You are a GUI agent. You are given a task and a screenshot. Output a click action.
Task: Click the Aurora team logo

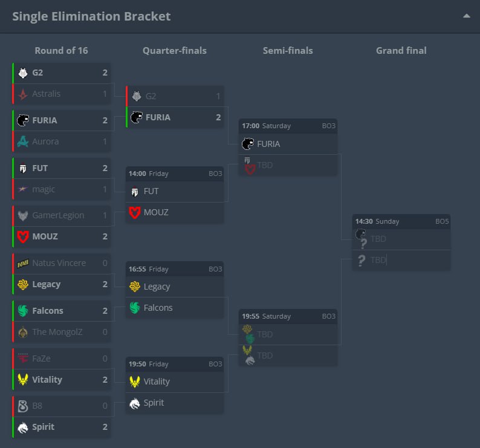coord(23,141)
